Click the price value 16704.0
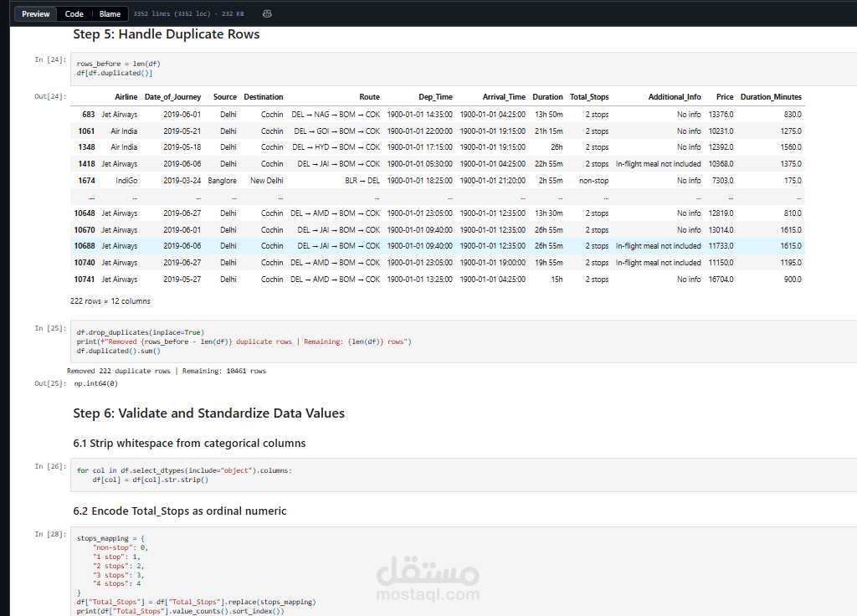 721,280
